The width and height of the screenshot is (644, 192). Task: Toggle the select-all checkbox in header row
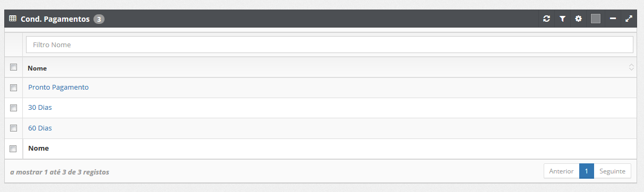14,67
